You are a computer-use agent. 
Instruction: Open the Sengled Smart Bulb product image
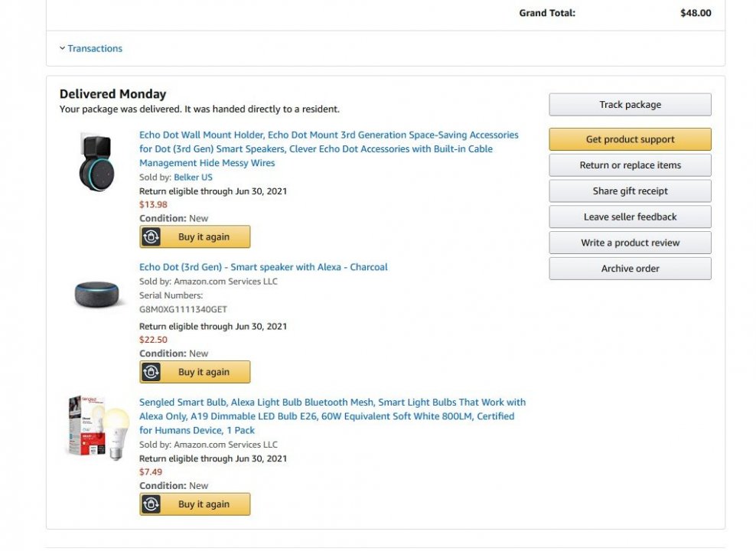pos(96,427)
